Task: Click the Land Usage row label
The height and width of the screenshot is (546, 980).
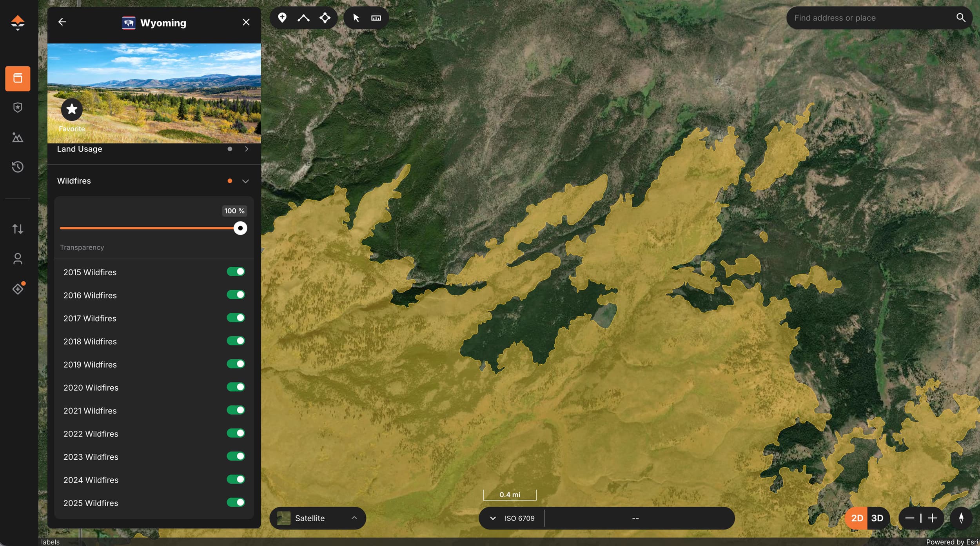Action: [x=80, y=149]
